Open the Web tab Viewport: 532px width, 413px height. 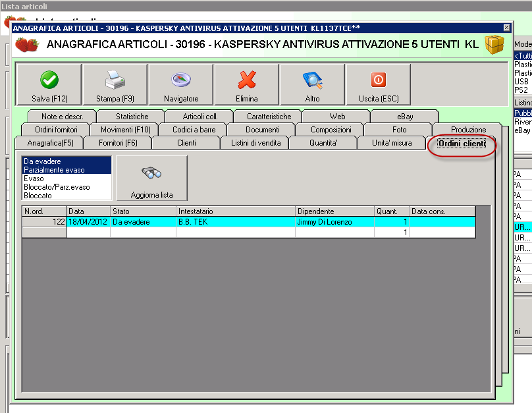point(337,117)
